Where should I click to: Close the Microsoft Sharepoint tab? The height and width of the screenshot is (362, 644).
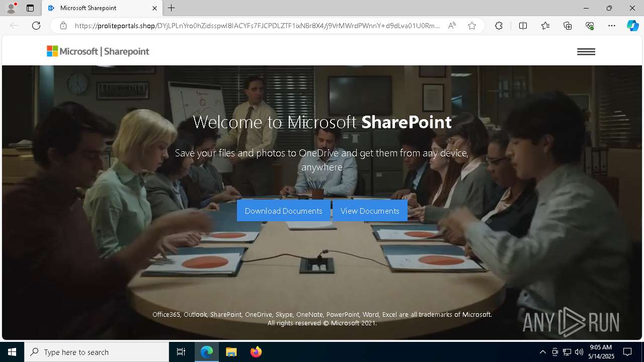pyautogui.click(x=154, y=8)
